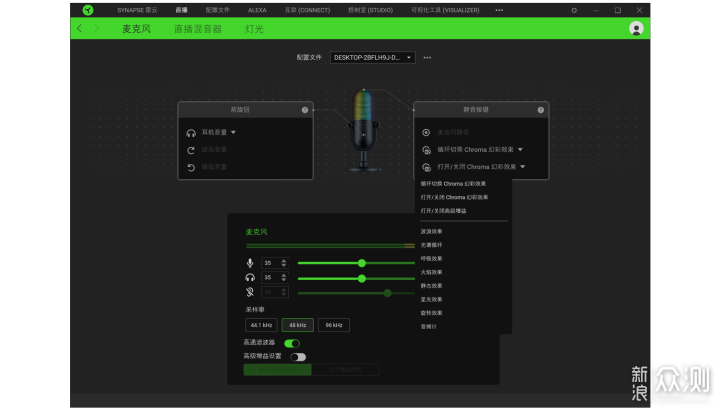Open the 控制室 (STUDIO) menu tab

[370, 10]
